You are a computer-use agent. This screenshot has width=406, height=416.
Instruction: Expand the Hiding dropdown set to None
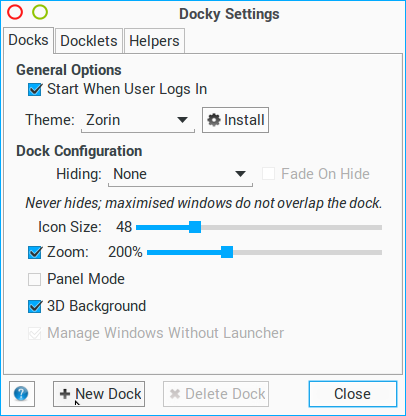pos(180,174)
